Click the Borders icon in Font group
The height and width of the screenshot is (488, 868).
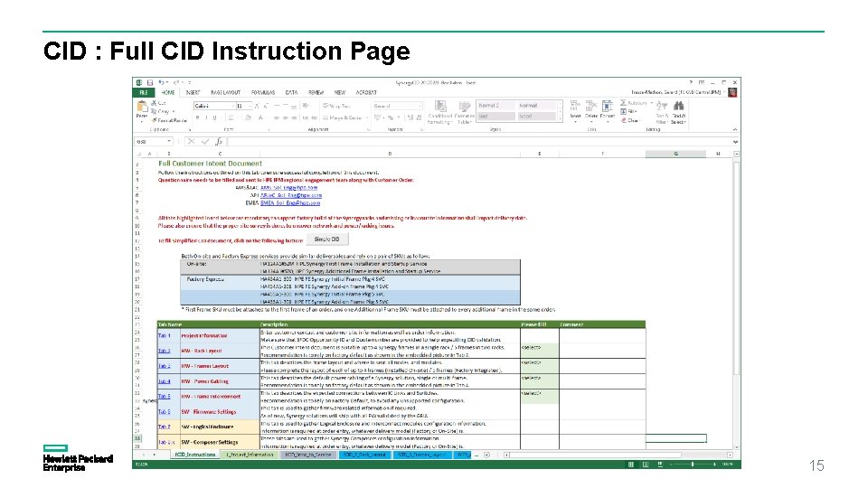pos(231,117)
